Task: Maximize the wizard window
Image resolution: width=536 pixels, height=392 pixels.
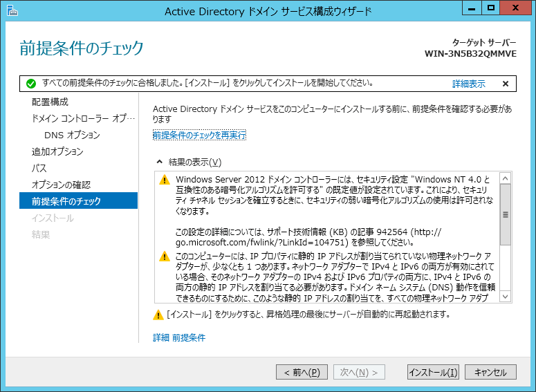Action: coord(491,8)
